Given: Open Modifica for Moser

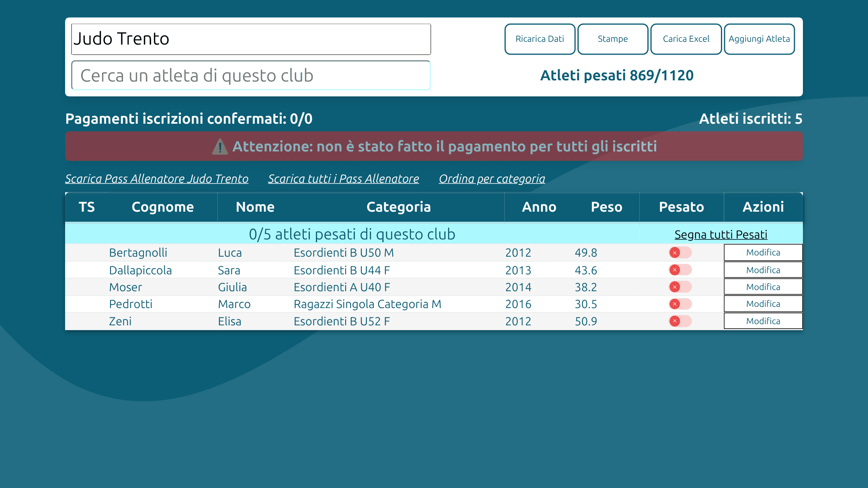Looking at the screenshot, I should (763, 287).
